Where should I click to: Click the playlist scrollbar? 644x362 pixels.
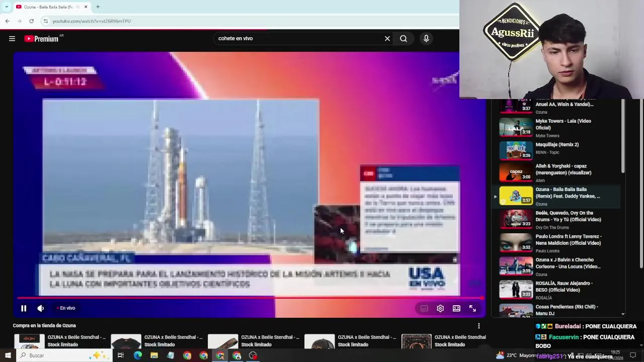coord(623,136)
